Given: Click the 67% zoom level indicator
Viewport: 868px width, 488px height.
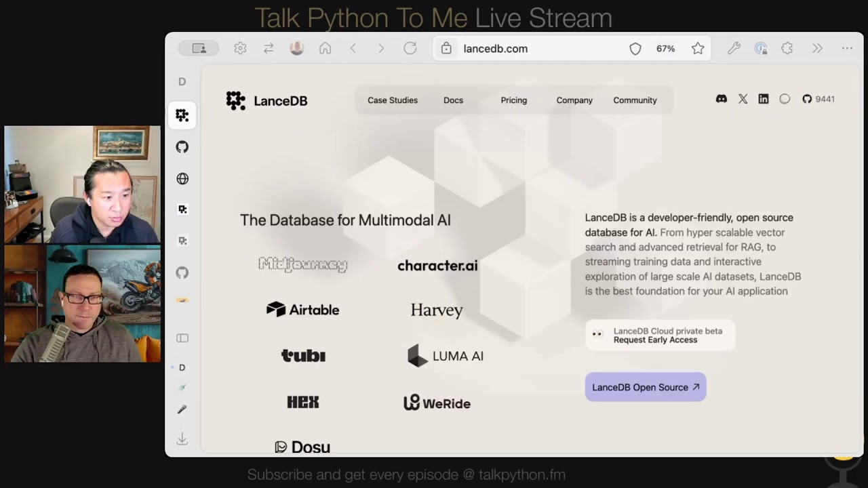Looking at the screenshot, I should (665, 49).
